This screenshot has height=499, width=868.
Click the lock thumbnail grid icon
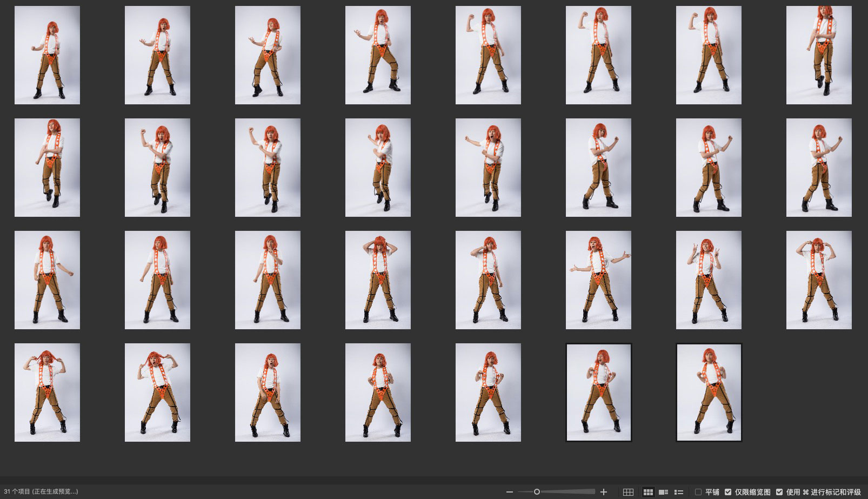point(628,492)
